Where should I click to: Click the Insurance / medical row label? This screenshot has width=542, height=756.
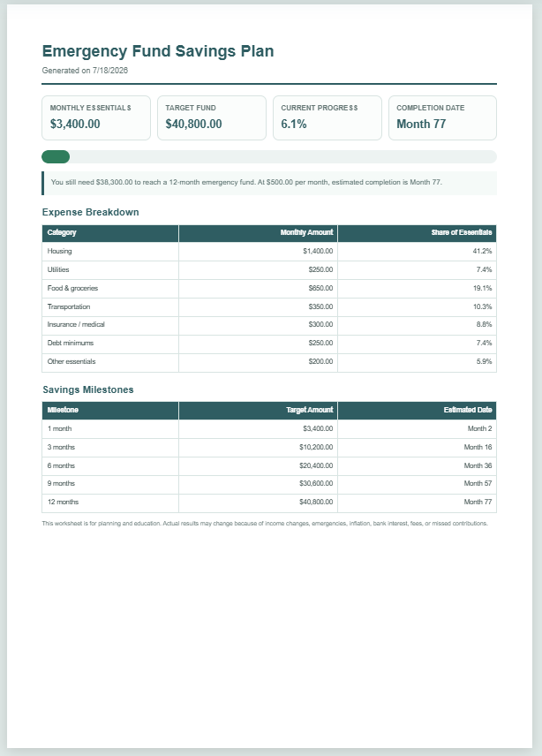pyautogui.click(x=76, y=324)
